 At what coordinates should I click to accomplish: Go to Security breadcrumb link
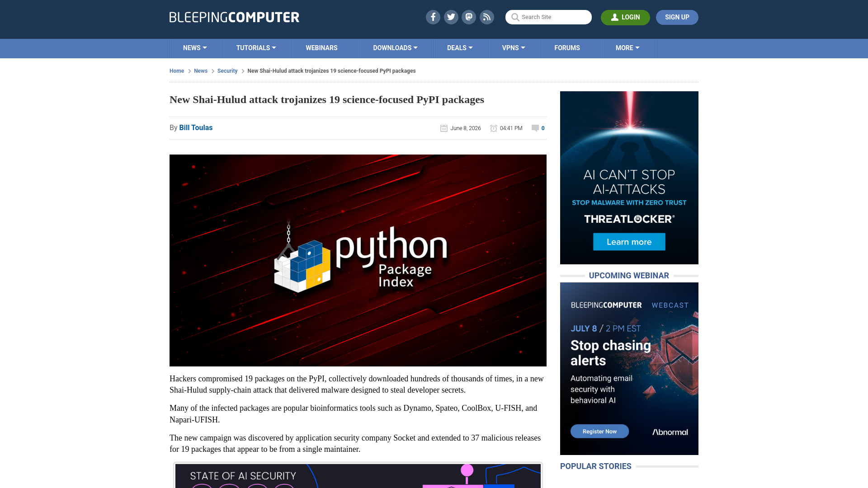pyautogui.click(x=227, y=71)
